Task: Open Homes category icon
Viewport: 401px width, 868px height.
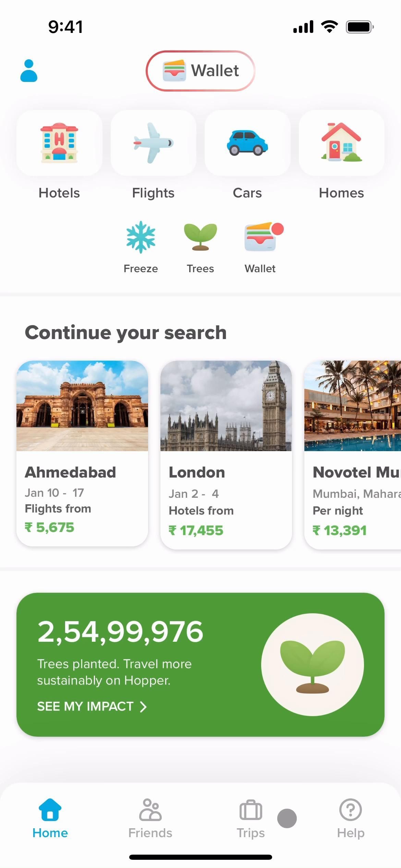Action: tap(341, 143)
